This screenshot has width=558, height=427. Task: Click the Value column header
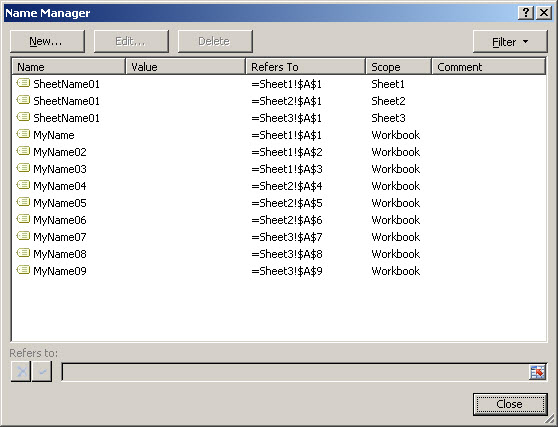[185, 67]
